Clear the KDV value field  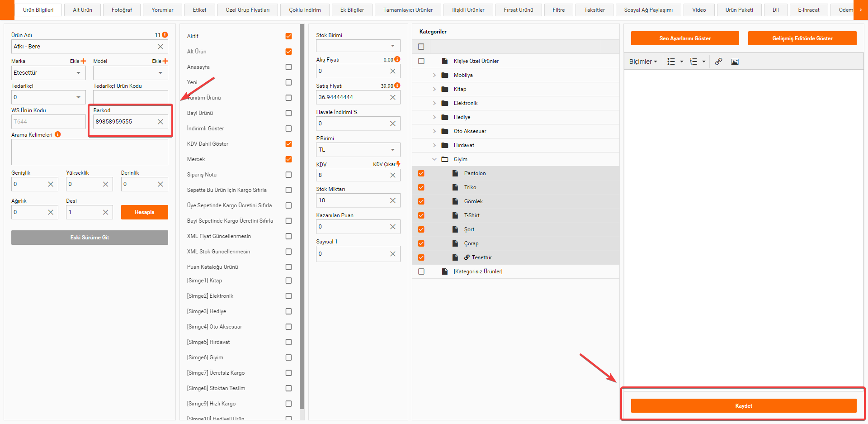click(393, 175)
